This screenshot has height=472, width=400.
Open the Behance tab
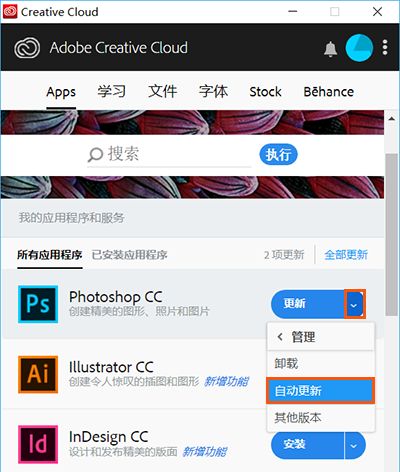[329, 92]
